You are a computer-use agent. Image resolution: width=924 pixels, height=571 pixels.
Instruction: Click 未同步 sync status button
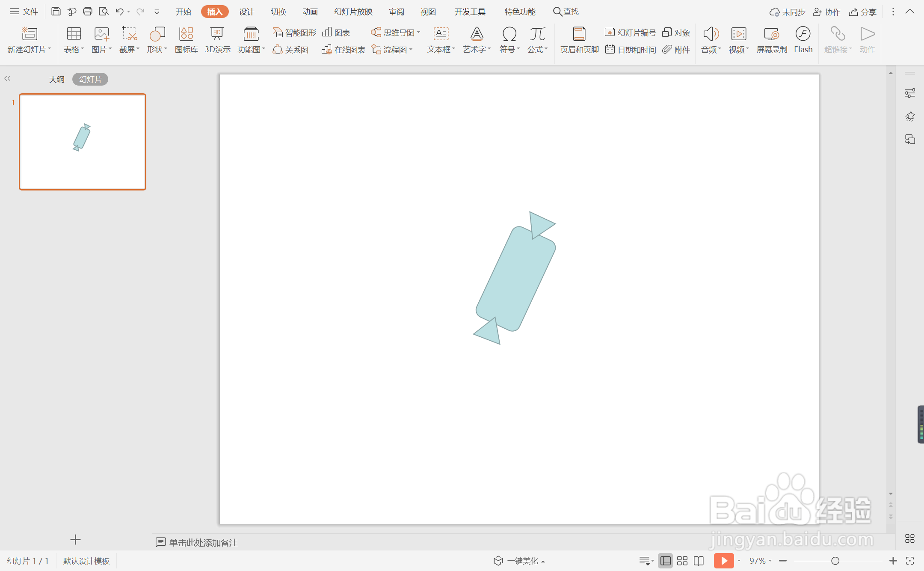pos(787,12)
